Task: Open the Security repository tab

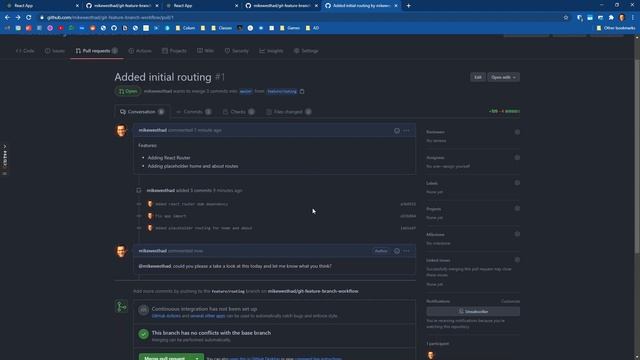Action: click(x=236, y=51)
